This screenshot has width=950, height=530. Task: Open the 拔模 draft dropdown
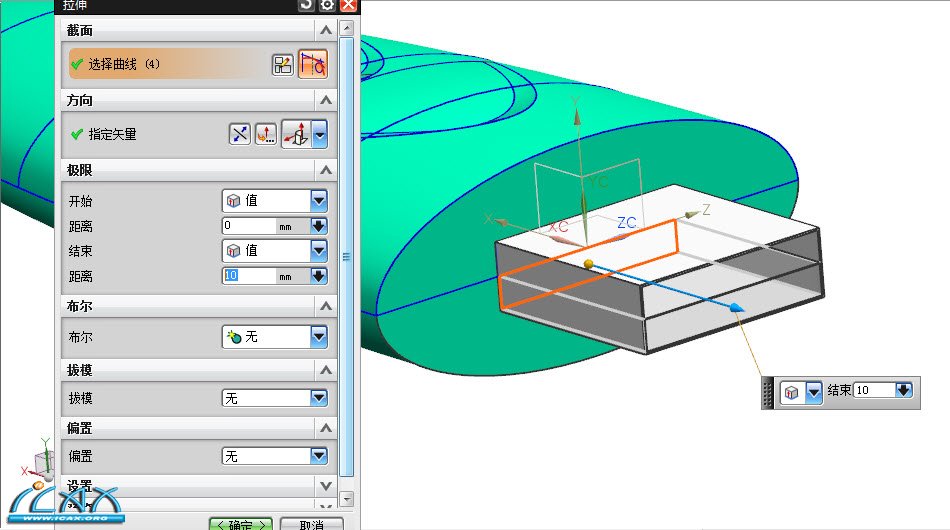coord(318,398)
